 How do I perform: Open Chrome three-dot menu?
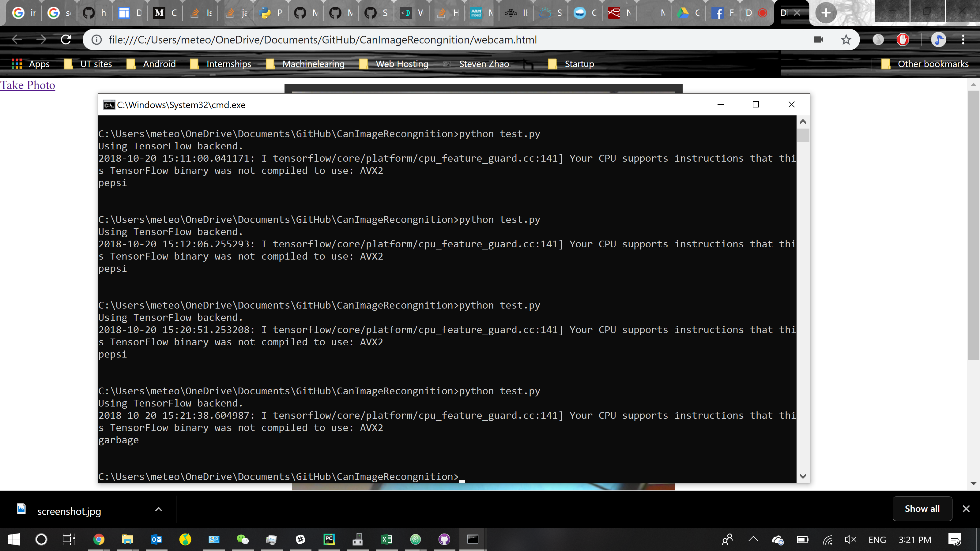click(x=963, y=39)
